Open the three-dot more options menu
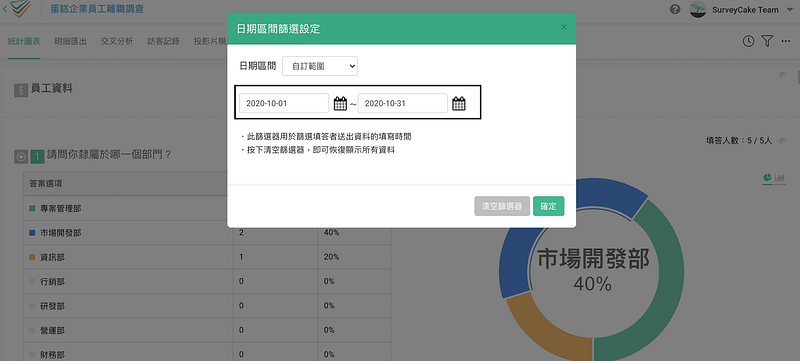The height and width of the screenshot is (361, 800). [x=786, y=41]
